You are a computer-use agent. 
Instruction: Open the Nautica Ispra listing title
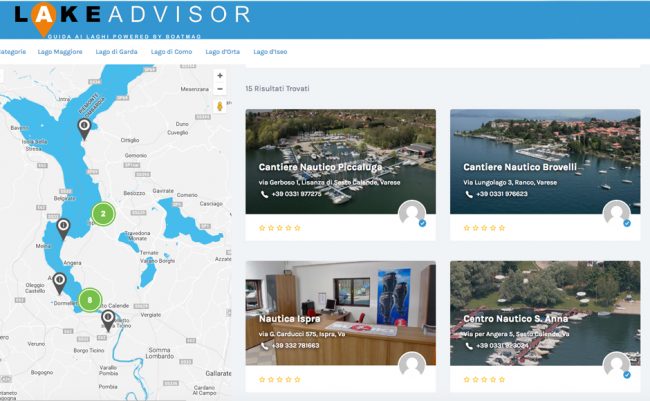click(289, 319)
